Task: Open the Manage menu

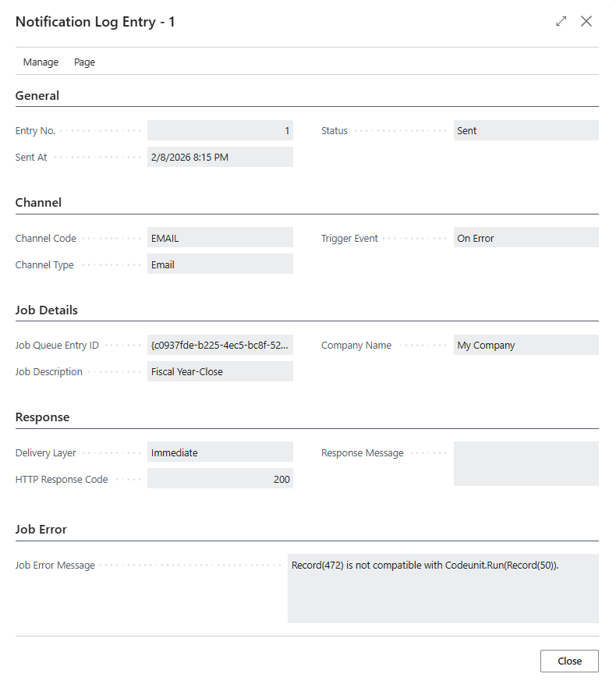Action: [41, 62]
